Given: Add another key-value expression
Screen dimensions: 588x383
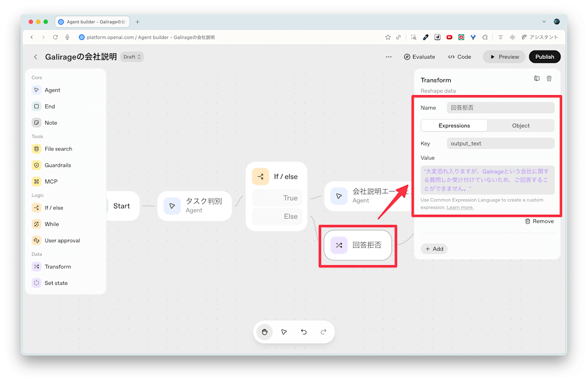Looking at the screenshot, I should coord(434,249).
